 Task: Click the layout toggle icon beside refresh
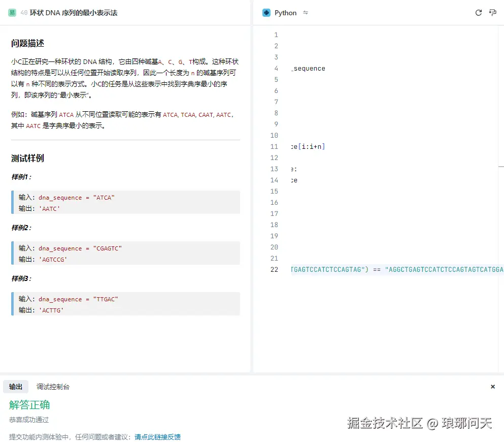tap(492, 13)
